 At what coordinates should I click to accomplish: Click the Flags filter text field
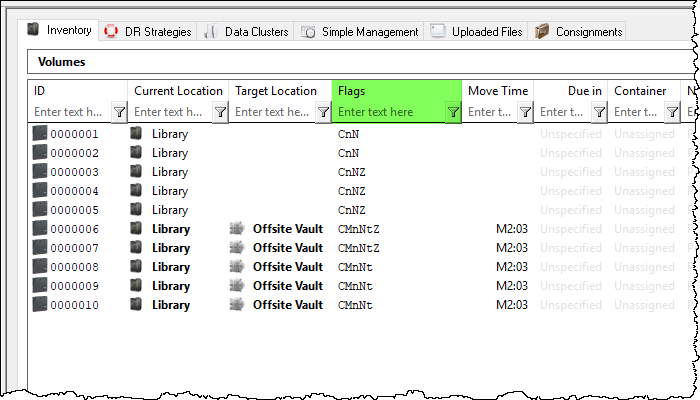(x=389, y=112)
